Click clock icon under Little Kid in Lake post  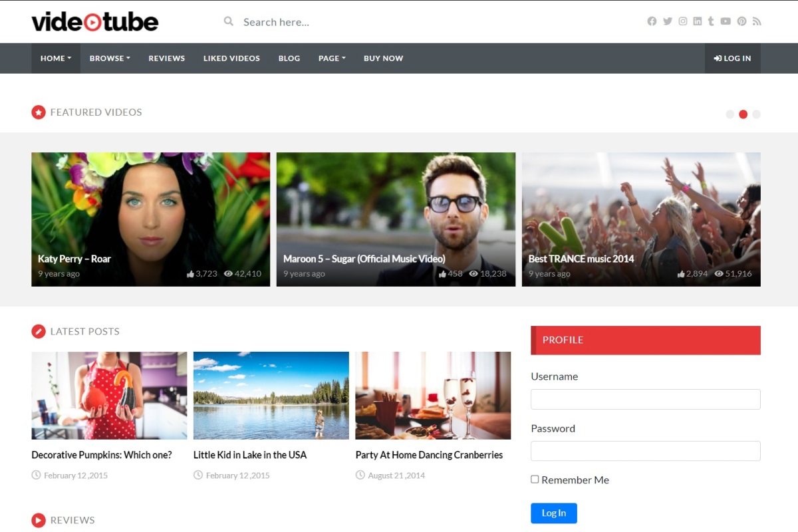pos(198,475)
